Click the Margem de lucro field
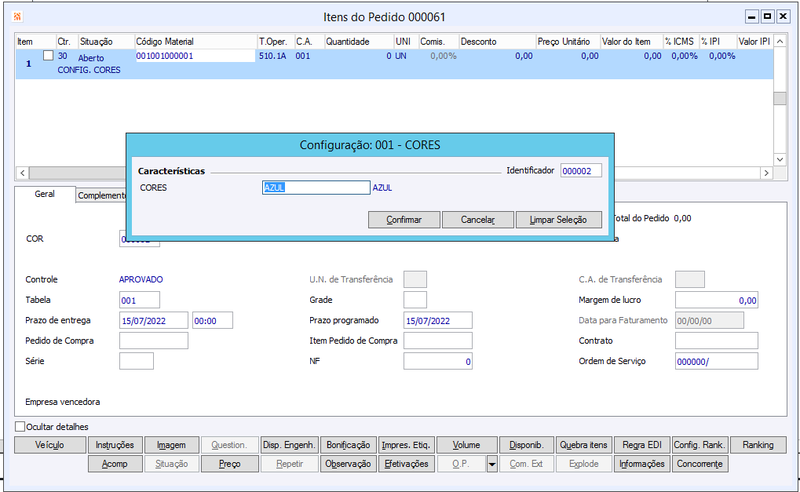The width and height of the screenshot is (800, 492). point(716,300)
